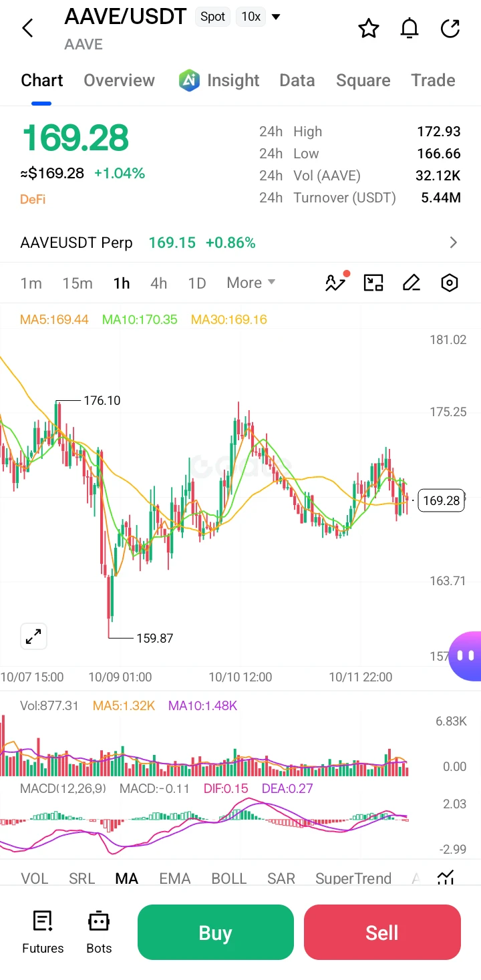Tap the 10x leverage badge
The width and height of the screenshot is (481, 980).
coord(251,17)
